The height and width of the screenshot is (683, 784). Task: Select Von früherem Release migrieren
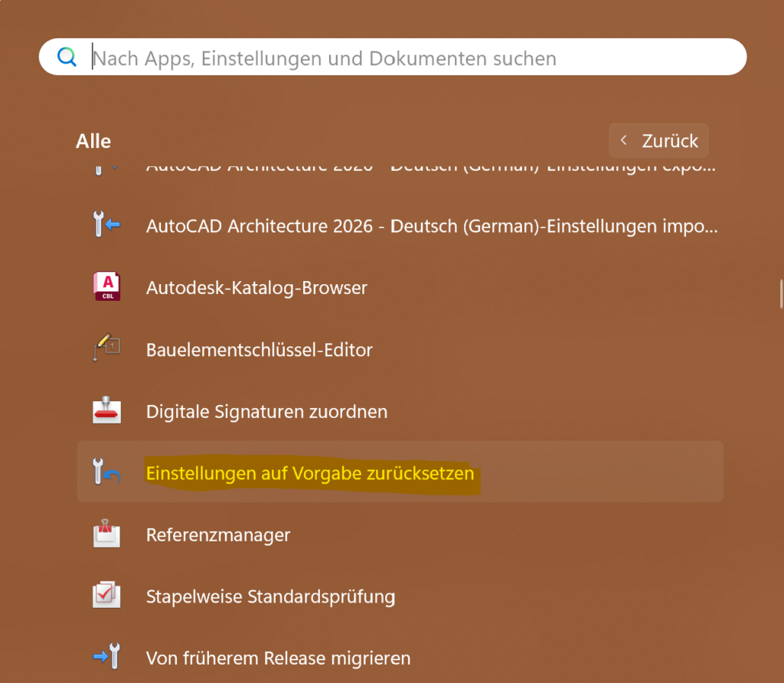coord(278,658)
